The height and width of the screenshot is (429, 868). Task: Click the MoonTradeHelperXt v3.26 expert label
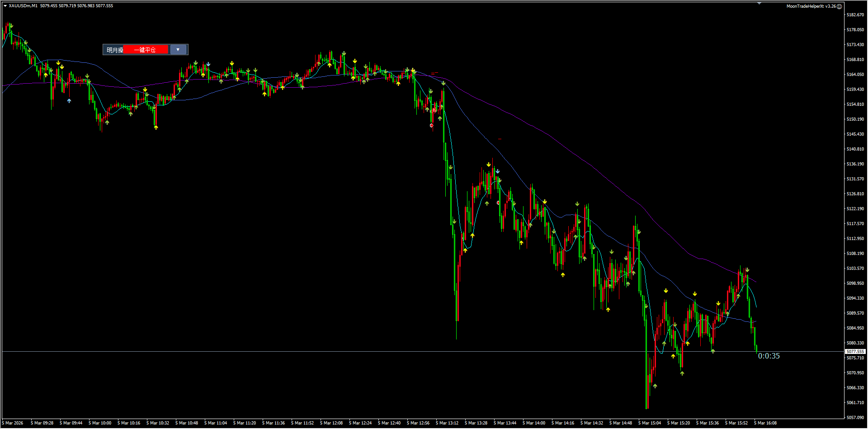[x=811, y=6]
